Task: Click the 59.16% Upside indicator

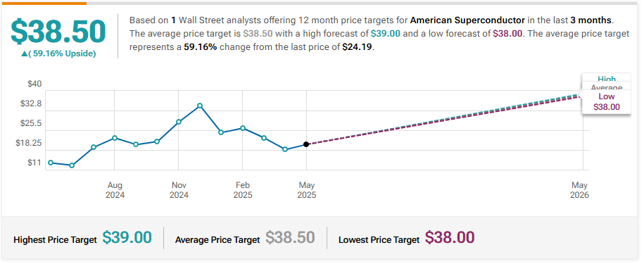Action: (58, 54)
